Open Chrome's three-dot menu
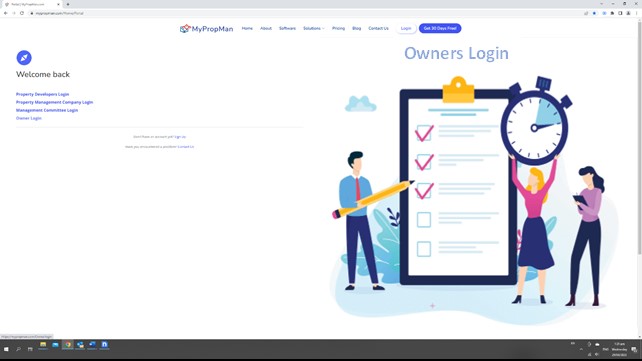The image size is (642, 361). 637,13
